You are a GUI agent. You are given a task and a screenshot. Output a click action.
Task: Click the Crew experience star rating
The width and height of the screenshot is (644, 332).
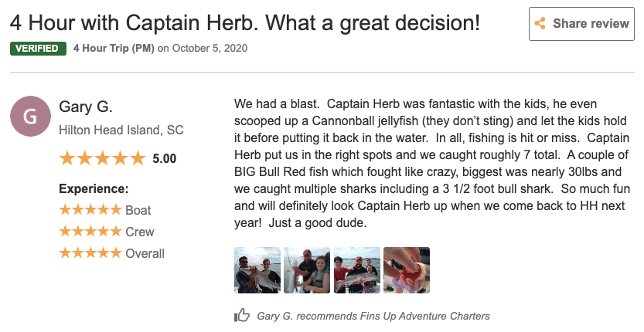[x=90, y=232]
